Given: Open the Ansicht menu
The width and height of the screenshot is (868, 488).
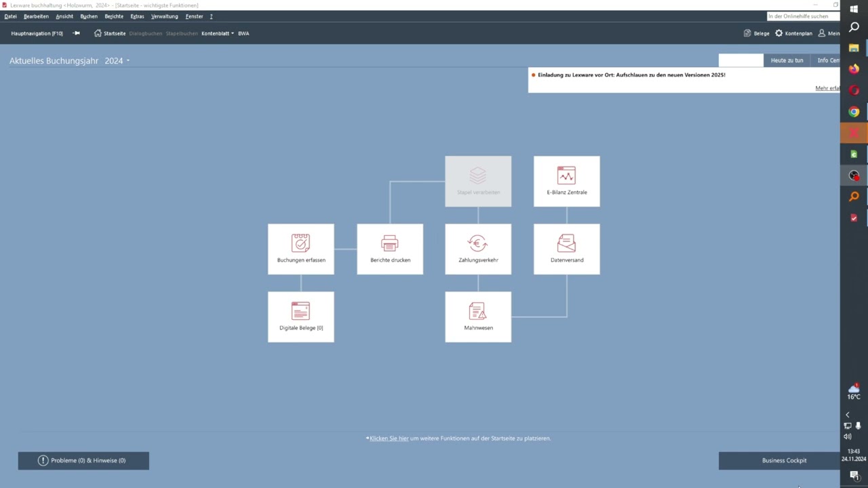Looking at the screenshot, I should pyautogui.click(x=64, y=16).
